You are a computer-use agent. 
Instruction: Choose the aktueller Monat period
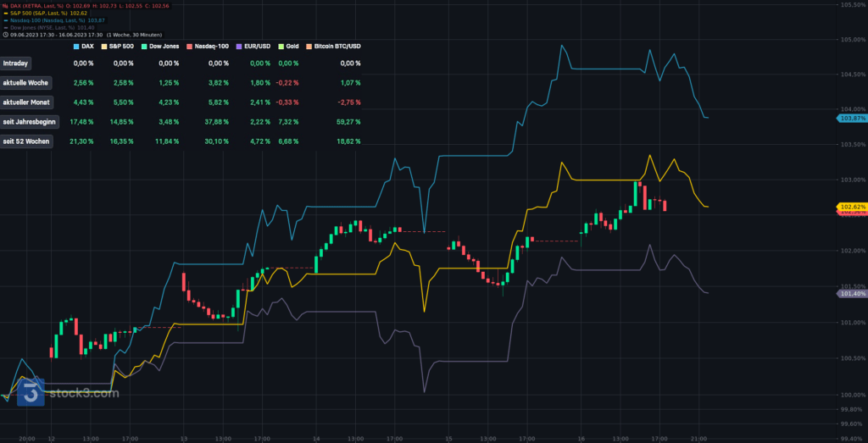coord(27,102)
